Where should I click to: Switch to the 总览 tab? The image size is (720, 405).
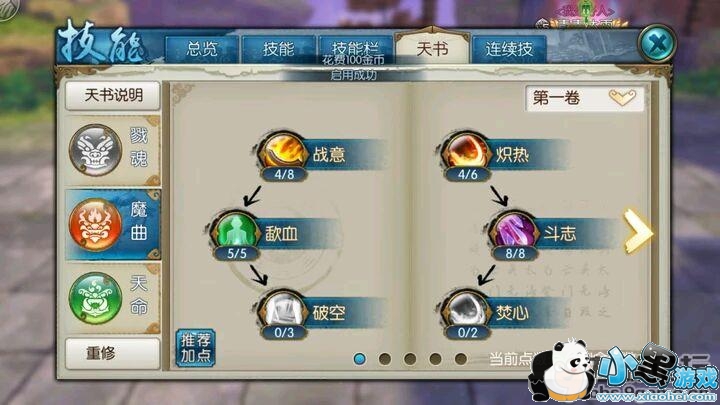[x=202, y=49]
